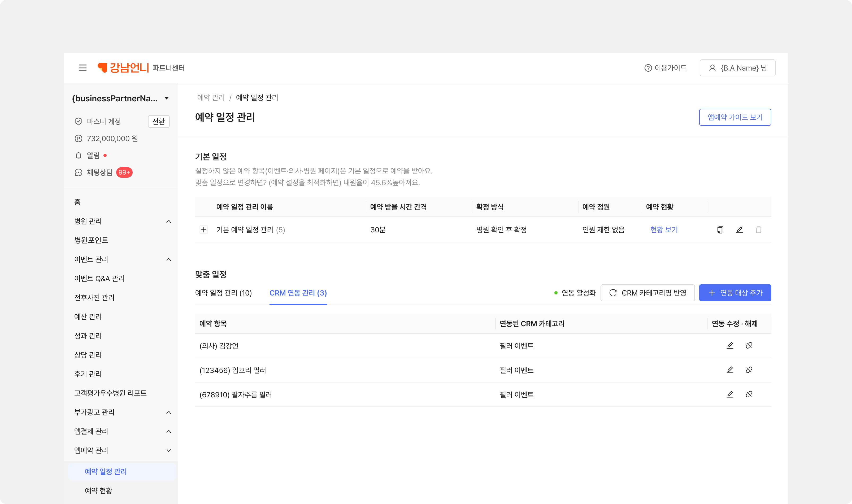Edit CRM link for (의사) 김강언
The image size is (852, 504).
click(x=730, y=345)
